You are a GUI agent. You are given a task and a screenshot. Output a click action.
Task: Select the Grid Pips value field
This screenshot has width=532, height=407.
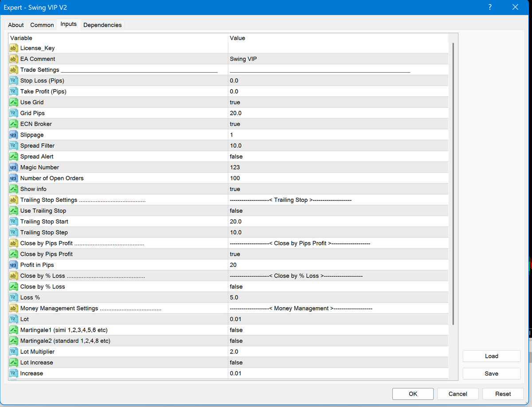point(337,113)
